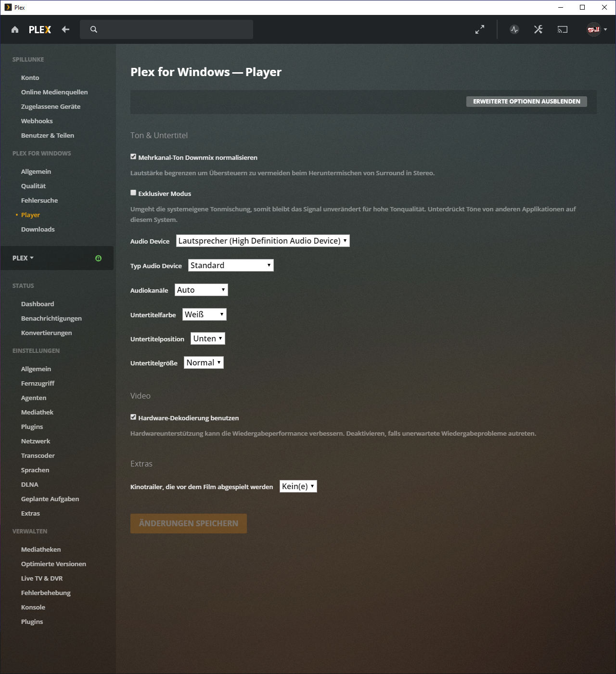Image resolution: width=616 pixels, height=674 pixels.
Task: Open the Audio Device dropdown
Action: click(263, 241)
